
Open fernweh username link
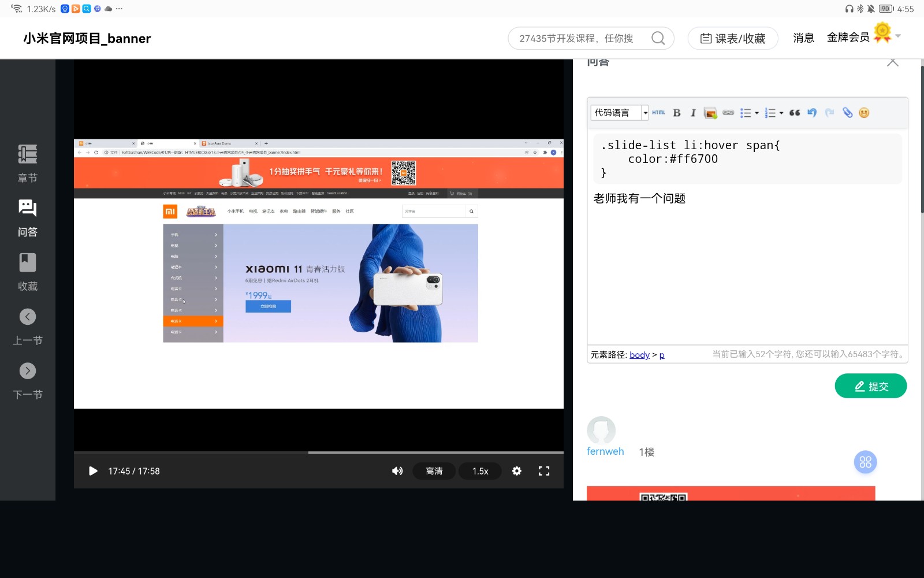[x=605, y=451]
